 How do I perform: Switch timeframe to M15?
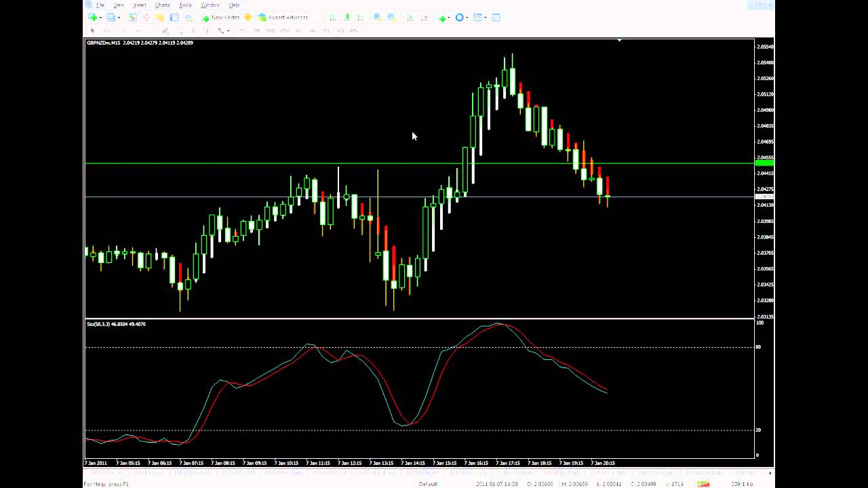click(270, 30)
